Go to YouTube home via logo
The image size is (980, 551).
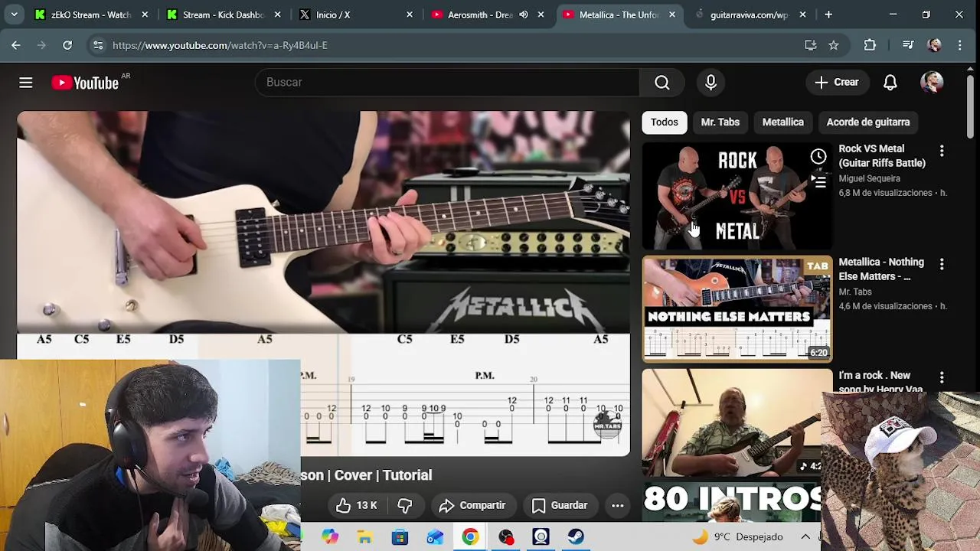(85, 83)
